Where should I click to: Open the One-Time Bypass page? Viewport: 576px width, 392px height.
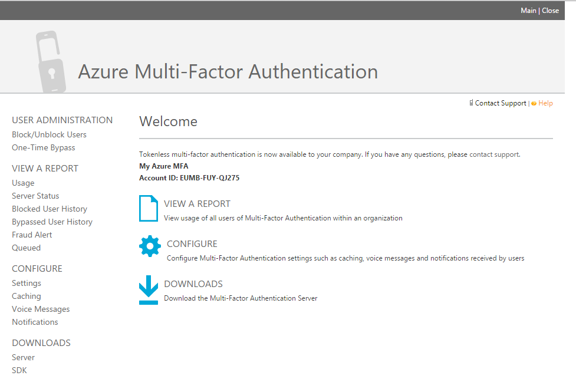tap(44, 147)
